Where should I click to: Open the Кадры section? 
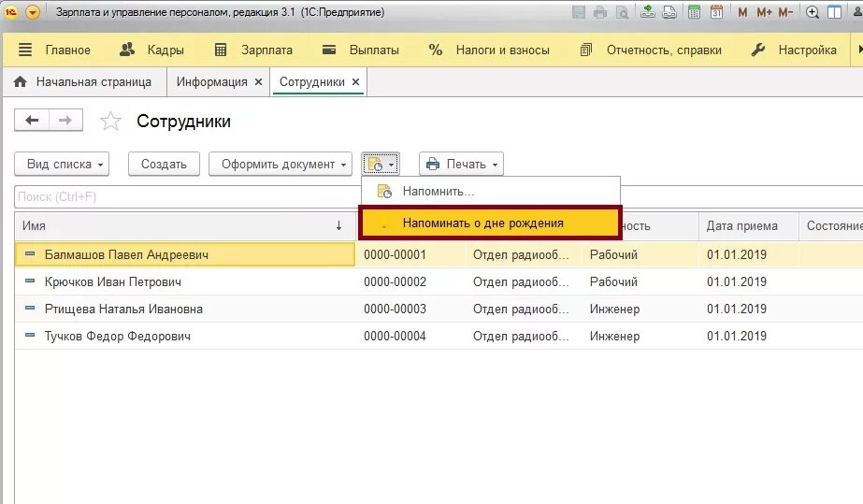[x=151, y=50]
